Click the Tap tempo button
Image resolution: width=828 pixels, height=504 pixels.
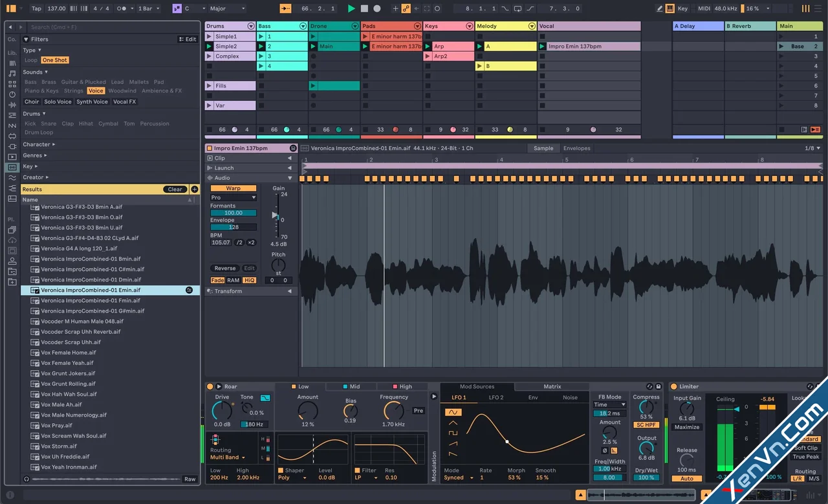(x=36, y=8)
